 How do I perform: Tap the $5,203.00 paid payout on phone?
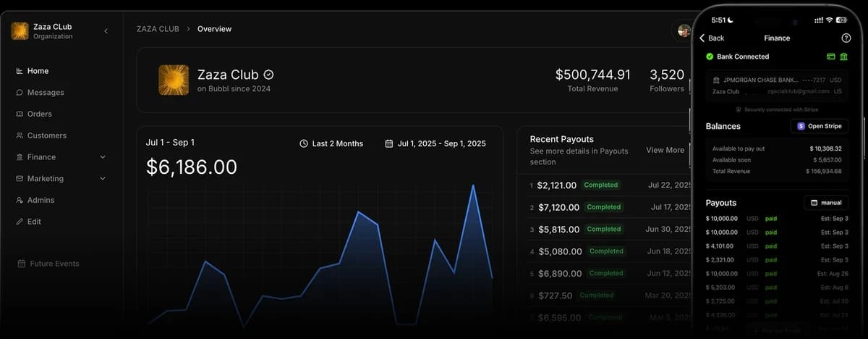coord(778,288)
